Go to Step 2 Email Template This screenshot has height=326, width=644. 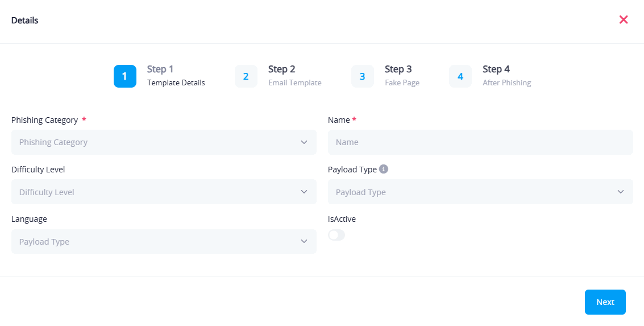click(x=294, y=76)
